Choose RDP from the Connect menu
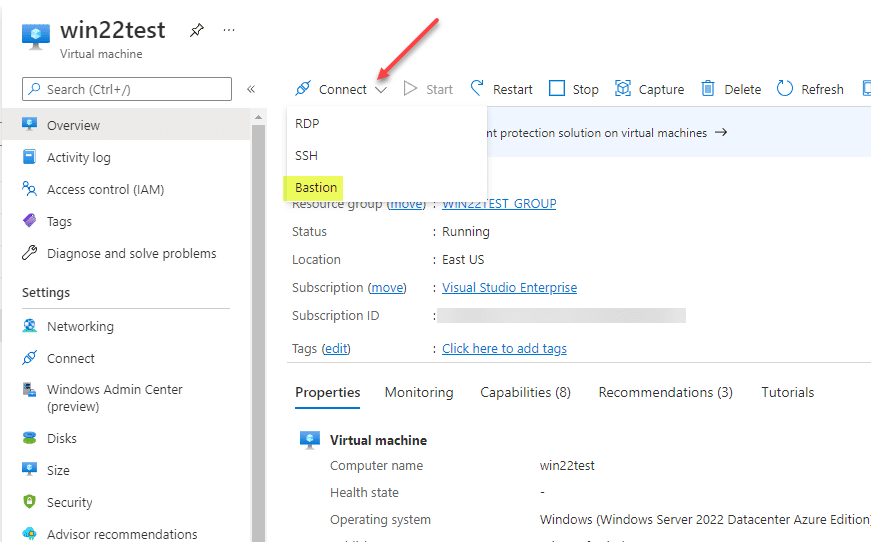871x542 pixels. tap(308, 123)
